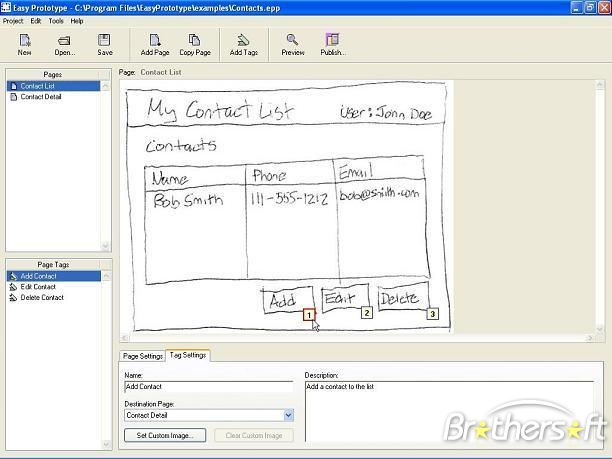
Task: Click the Bob Smith cell in the sketch
Action: coord(188,200)
